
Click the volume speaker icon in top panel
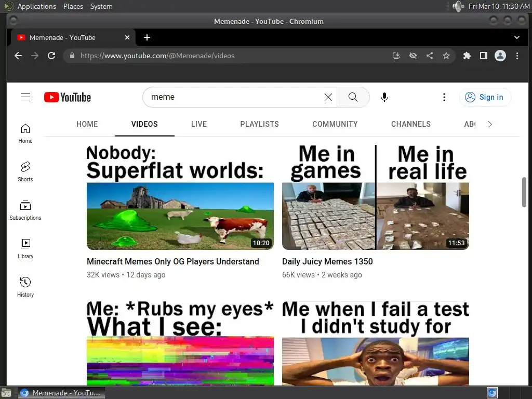[458, 6]
